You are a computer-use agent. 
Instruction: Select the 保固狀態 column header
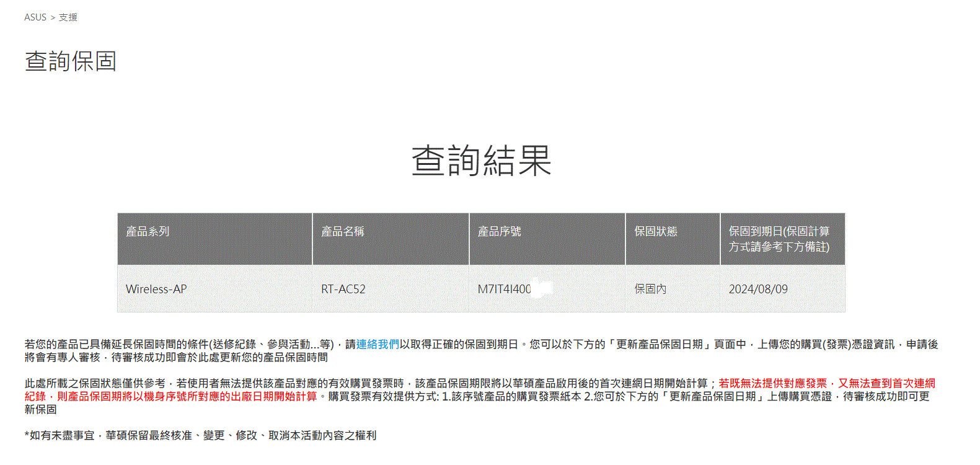(x=655, y=231)
